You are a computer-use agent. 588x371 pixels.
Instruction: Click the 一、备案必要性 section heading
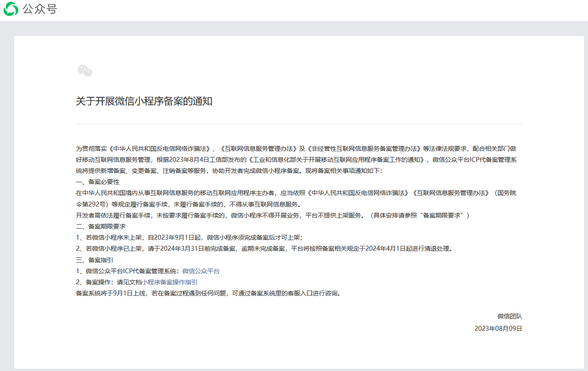click(98, 182)
